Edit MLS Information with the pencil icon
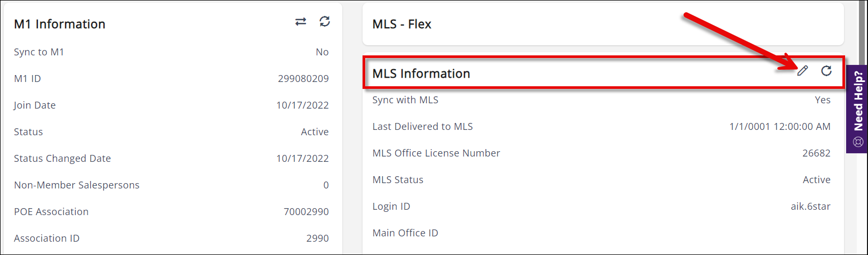 802,71
